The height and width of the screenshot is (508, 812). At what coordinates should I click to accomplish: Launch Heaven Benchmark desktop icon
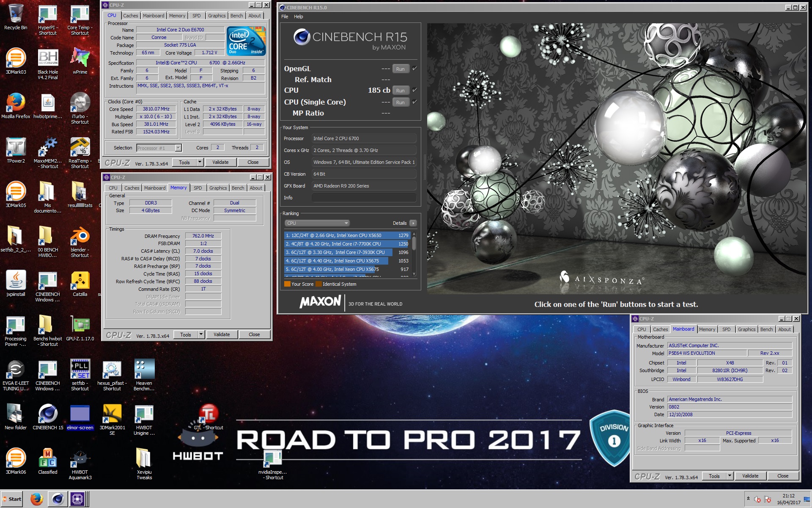click(x=144, y=369)
